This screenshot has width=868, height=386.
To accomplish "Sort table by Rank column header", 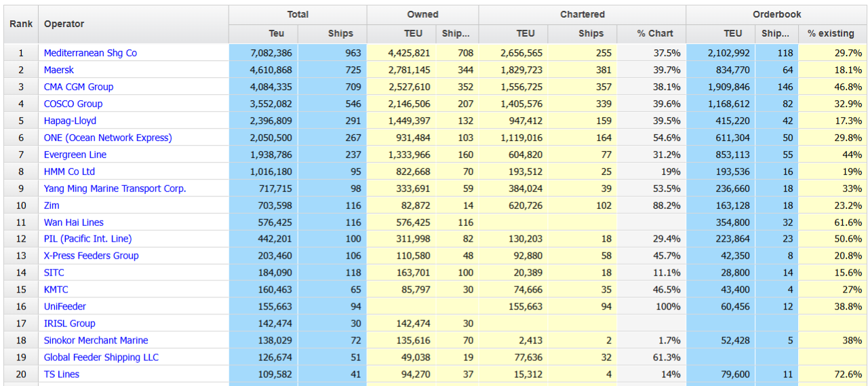I will [x=21, y=24].
